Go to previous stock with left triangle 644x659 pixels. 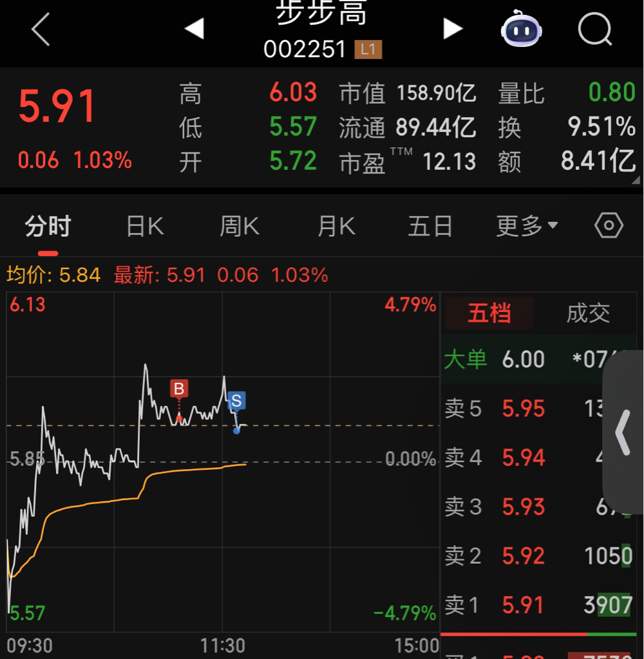(x=194, y=28)
